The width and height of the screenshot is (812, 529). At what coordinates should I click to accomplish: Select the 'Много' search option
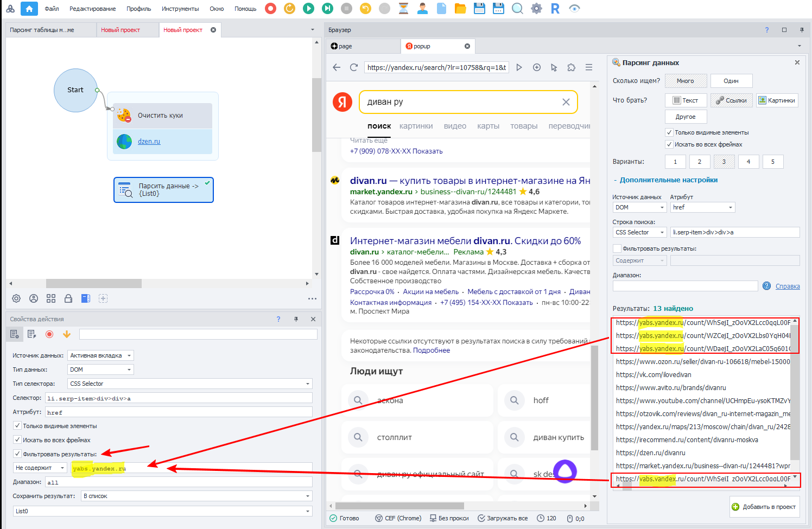pos(686,81)
